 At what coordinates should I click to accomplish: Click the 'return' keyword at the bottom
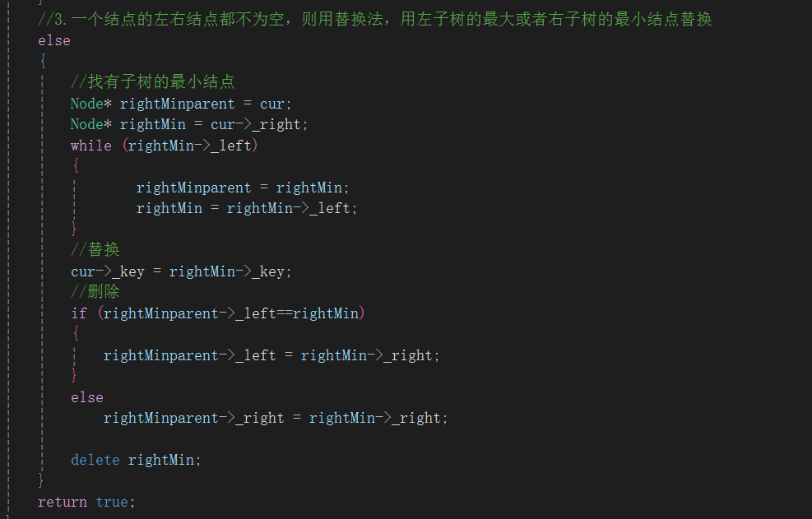click(63, 502)
